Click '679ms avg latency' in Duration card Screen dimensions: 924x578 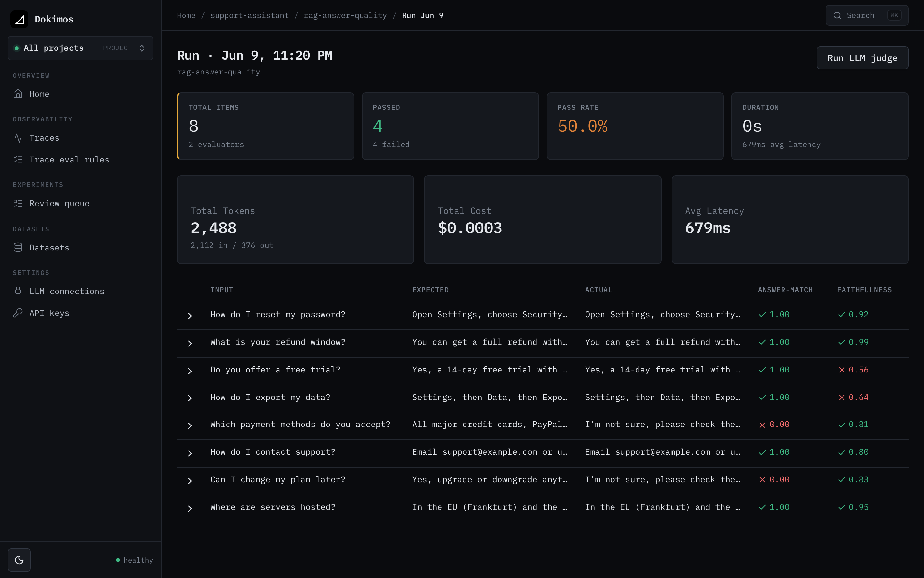tap(781, 144)
